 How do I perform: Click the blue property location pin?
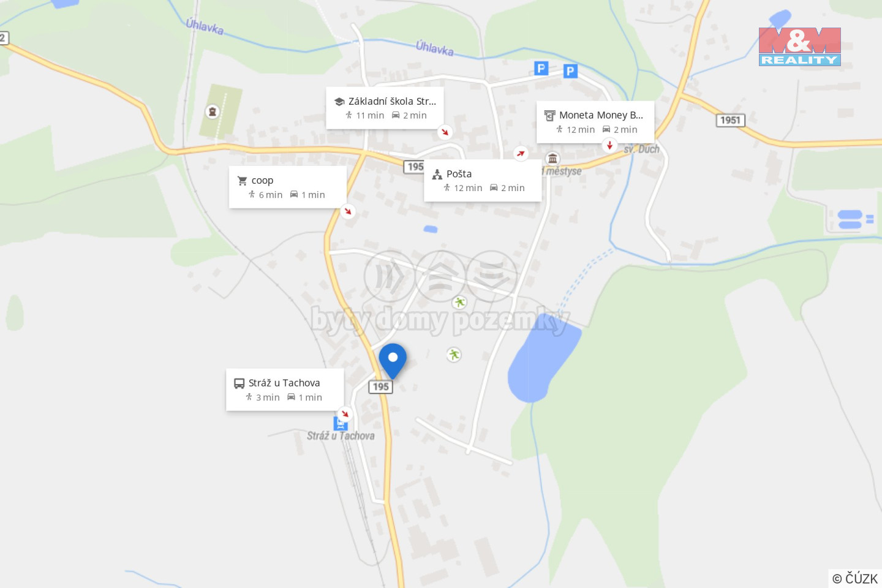click(393, 361)
